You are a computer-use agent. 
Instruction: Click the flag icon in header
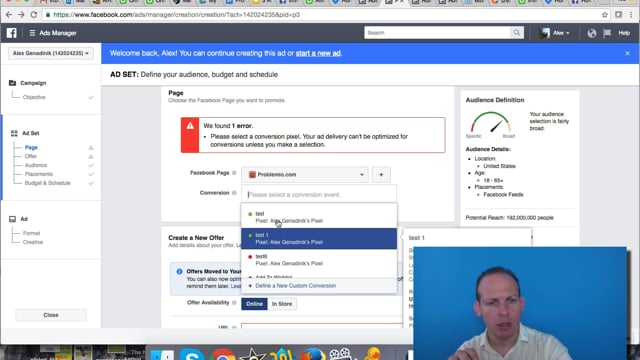coord(607,33)
